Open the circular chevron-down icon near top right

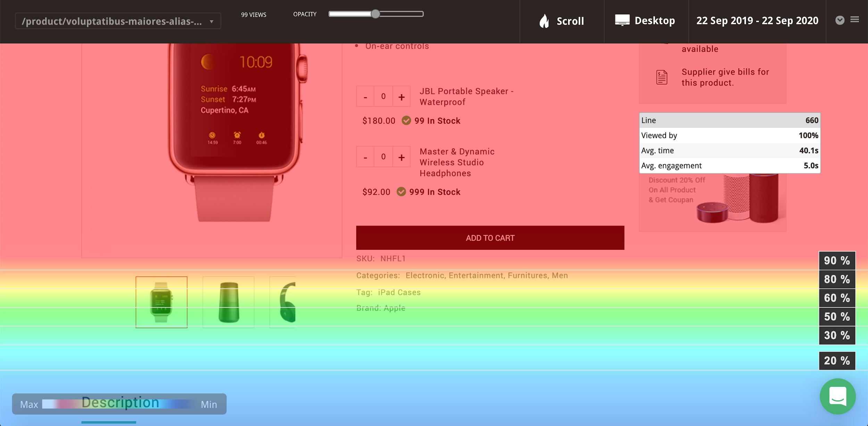(x=841, y=21)
